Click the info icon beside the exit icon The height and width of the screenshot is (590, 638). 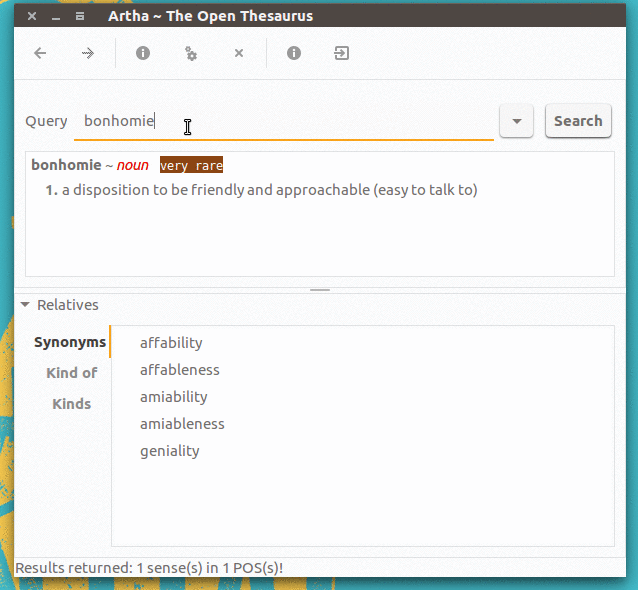pos(294,54)
